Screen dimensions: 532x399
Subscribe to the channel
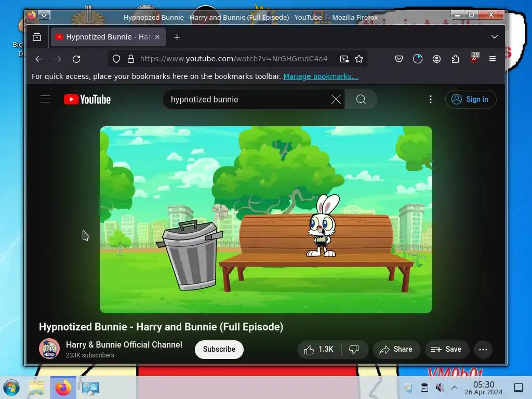click(x=219, y=349)
